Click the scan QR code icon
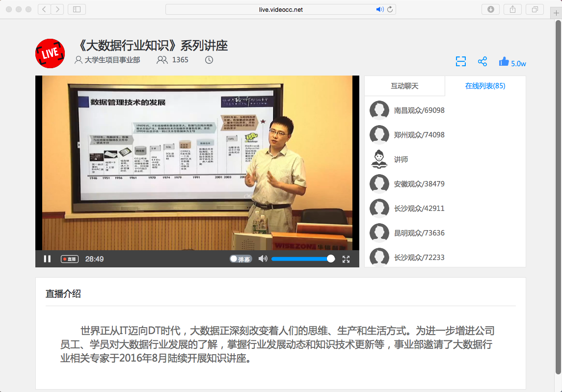 tap(460, 61)
